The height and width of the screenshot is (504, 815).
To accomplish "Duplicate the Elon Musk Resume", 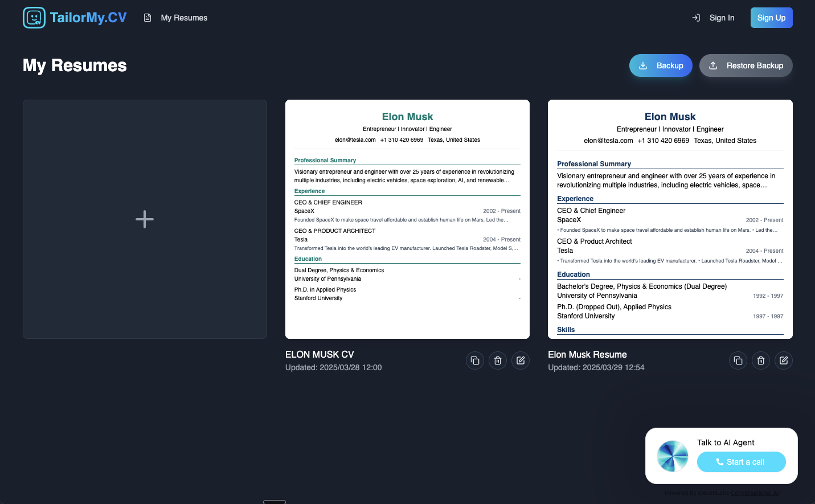I will [738, 360].
